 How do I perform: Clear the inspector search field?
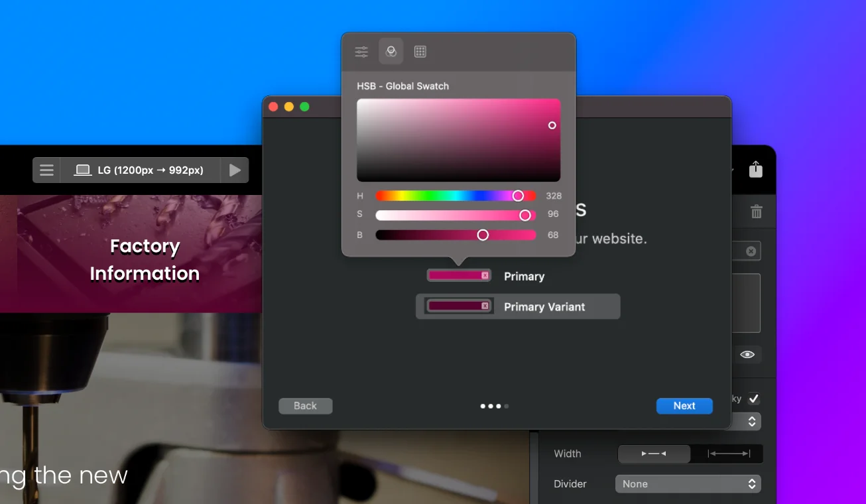click(751, 251)
